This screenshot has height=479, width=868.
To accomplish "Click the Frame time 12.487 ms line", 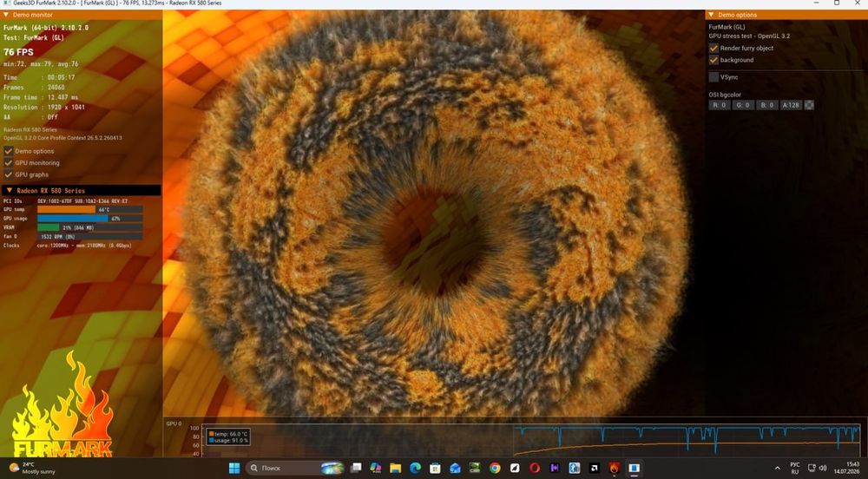I will 40,97.
